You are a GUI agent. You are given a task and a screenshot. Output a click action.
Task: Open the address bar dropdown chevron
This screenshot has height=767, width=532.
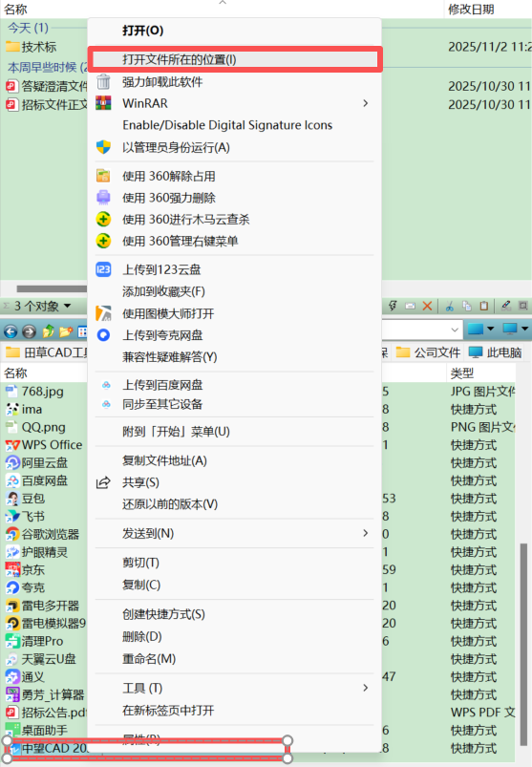click(x=455, y=330)
